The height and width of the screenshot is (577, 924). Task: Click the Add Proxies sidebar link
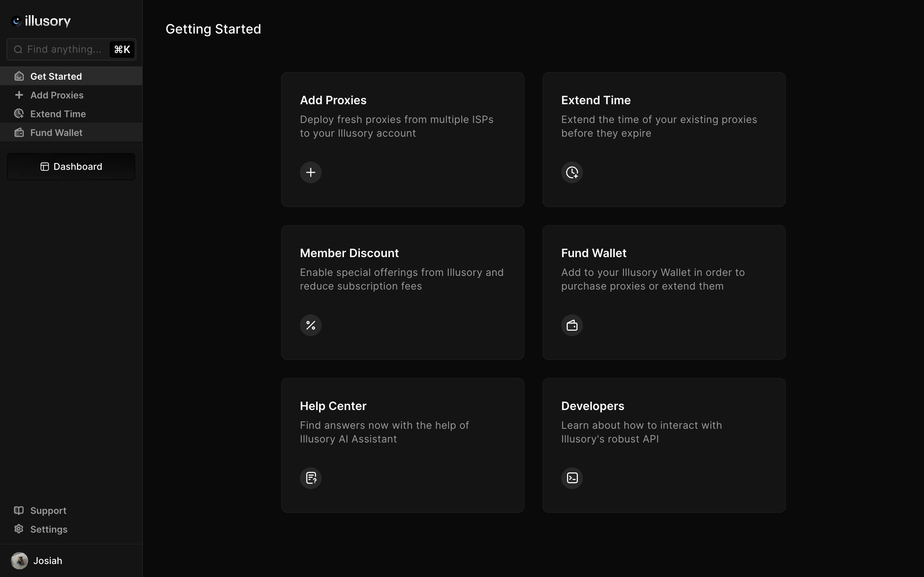click(x=57, y=94)
